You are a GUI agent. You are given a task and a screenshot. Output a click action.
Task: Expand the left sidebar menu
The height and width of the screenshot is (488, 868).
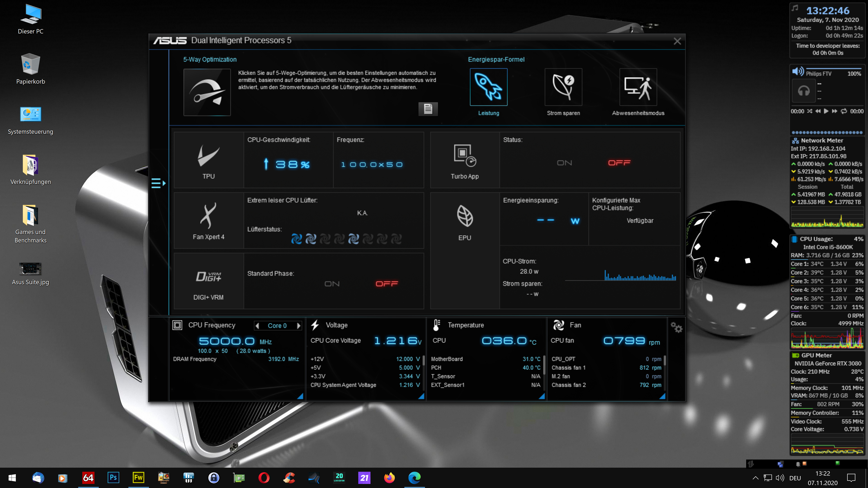coord(158,183)
